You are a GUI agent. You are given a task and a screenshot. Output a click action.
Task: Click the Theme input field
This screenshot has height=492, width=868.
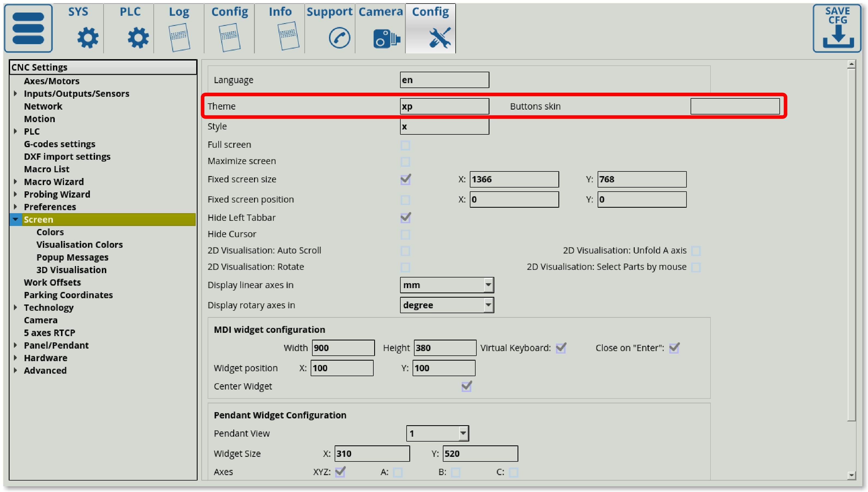(444, 107)
